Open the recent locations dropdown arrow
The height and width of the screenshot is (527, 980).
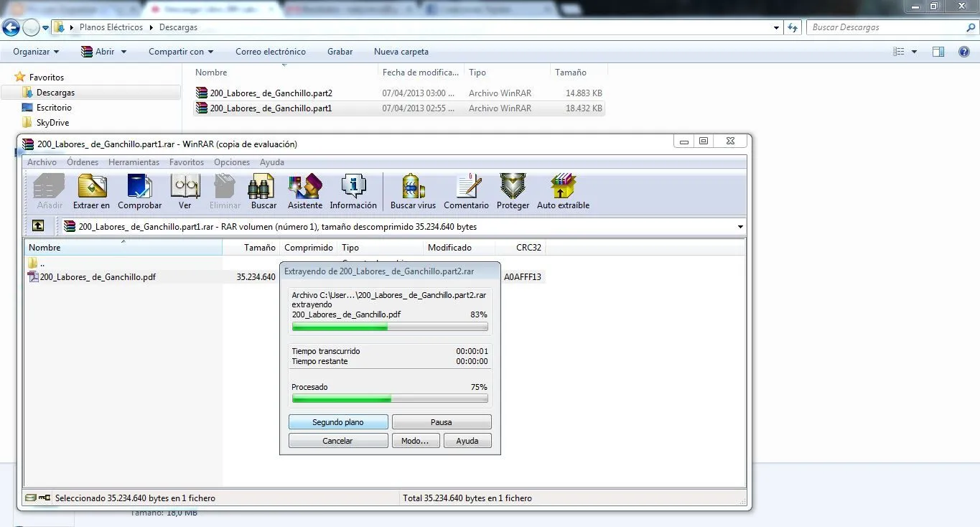point(46,27)
